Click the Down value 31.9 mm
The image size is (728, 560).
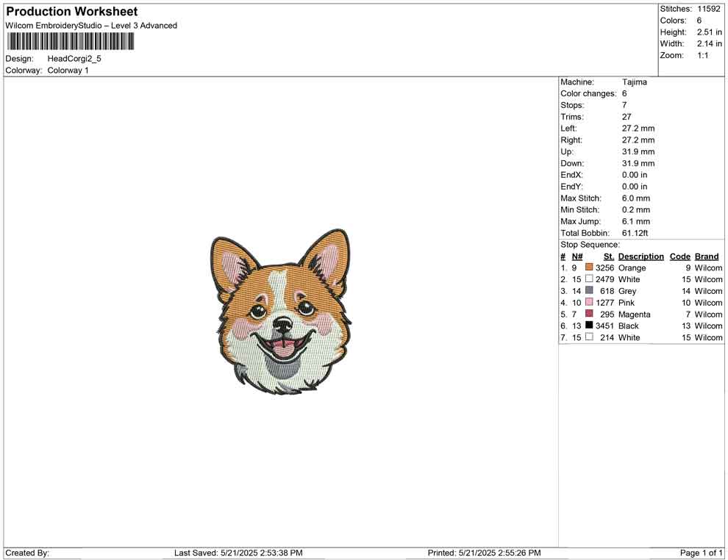click(x=638, y=163)
